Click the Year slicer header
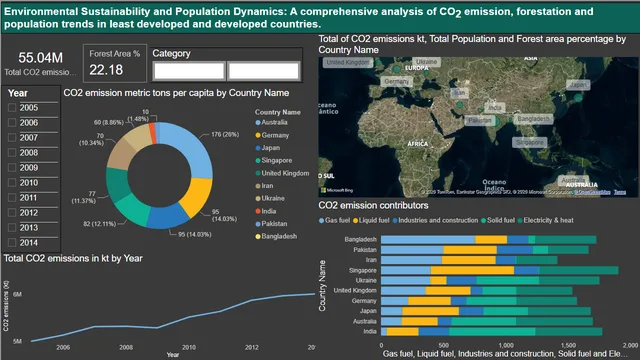 point(18,93)
